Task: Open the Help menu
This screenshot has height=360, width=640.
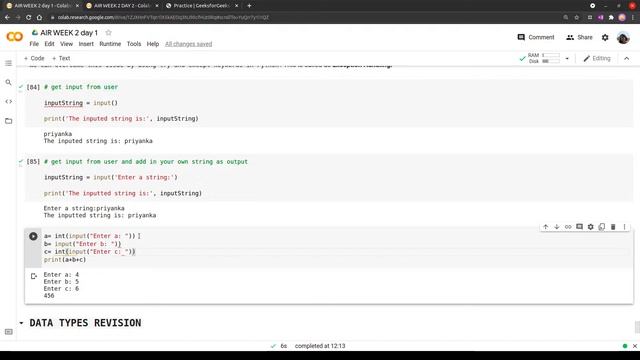Action: click(x=153, y=44)
